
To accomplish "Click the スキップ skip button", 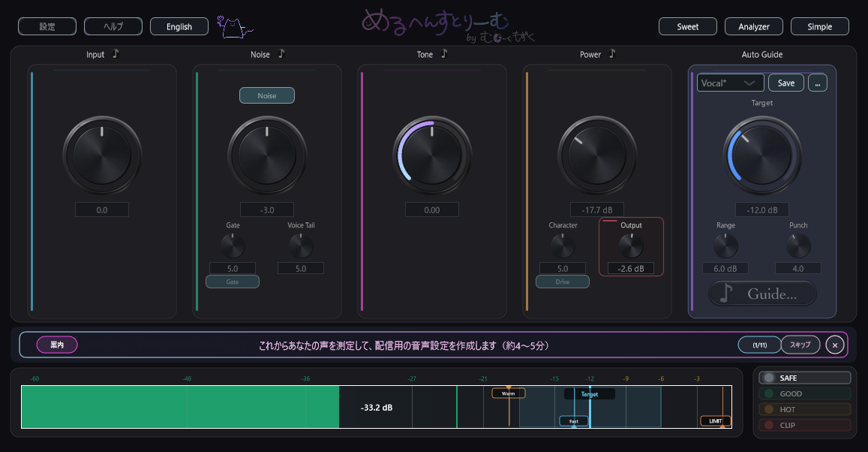I will click(800, 345).
